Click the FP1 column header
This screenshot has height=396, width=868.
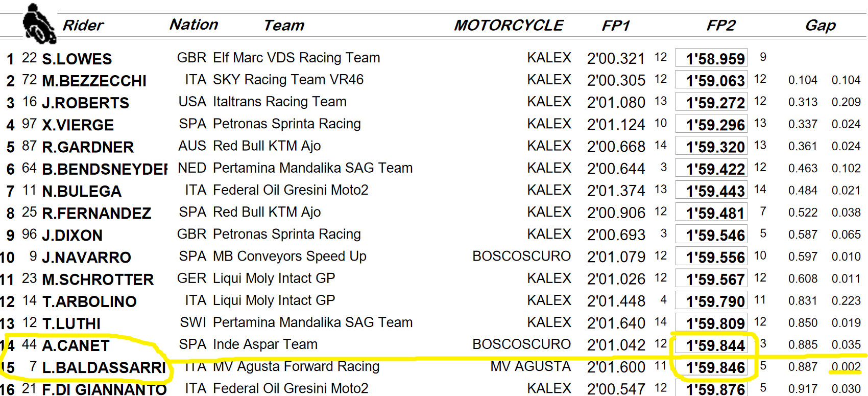[x=616, y=25]
